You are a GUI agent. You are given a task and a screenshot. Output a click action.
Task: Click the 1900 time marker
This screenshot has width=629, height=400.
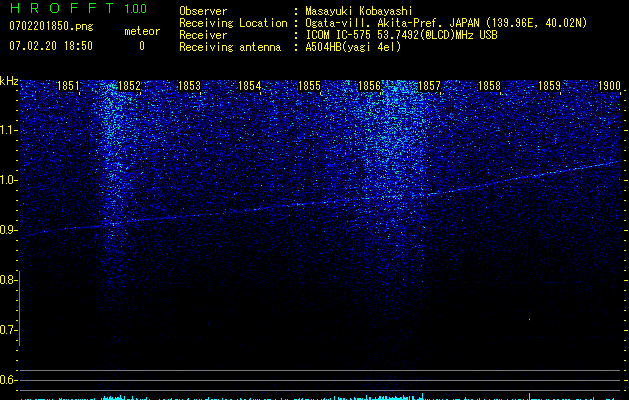(x=609, y=86)
